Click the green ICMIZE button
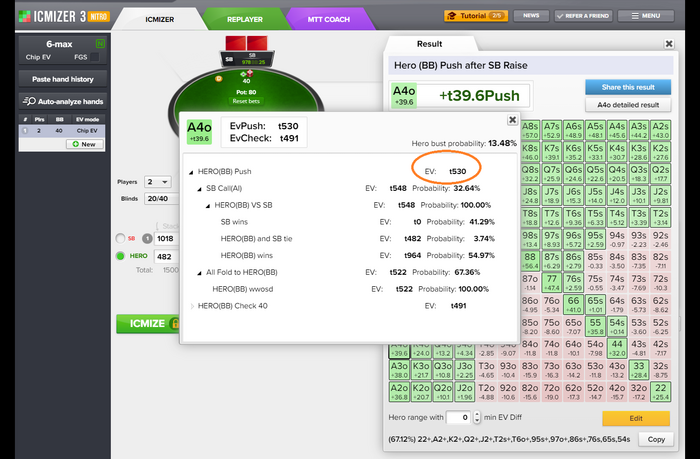Viewport: 700px width, 459px height. [148, 323]
